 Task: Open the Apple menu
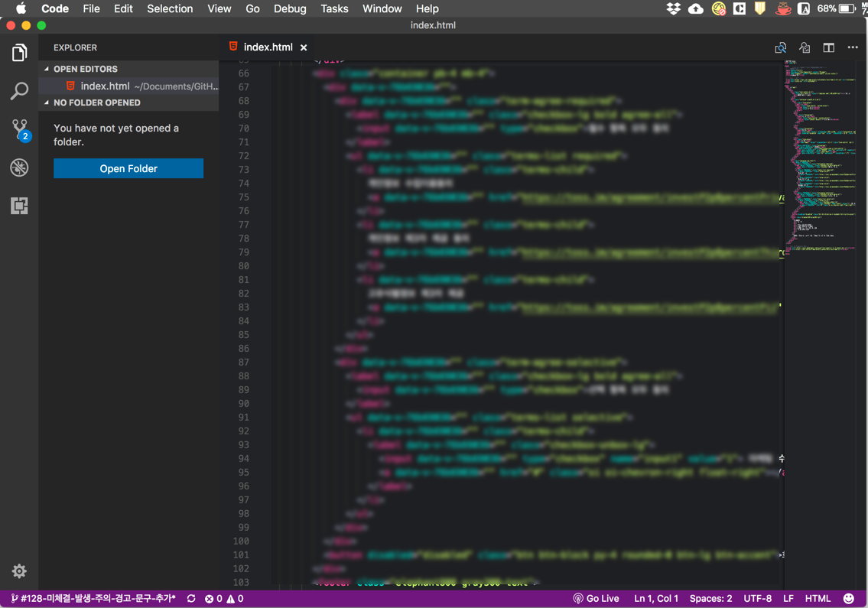(x=21, y=8)
